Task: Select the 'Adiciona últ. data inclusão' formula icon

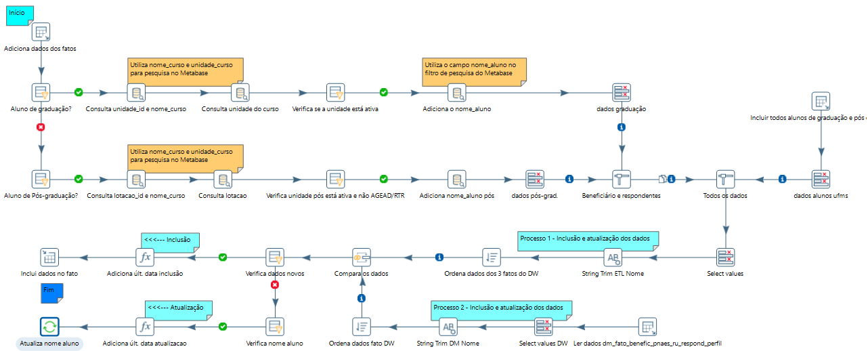Action: click(145, 257)
